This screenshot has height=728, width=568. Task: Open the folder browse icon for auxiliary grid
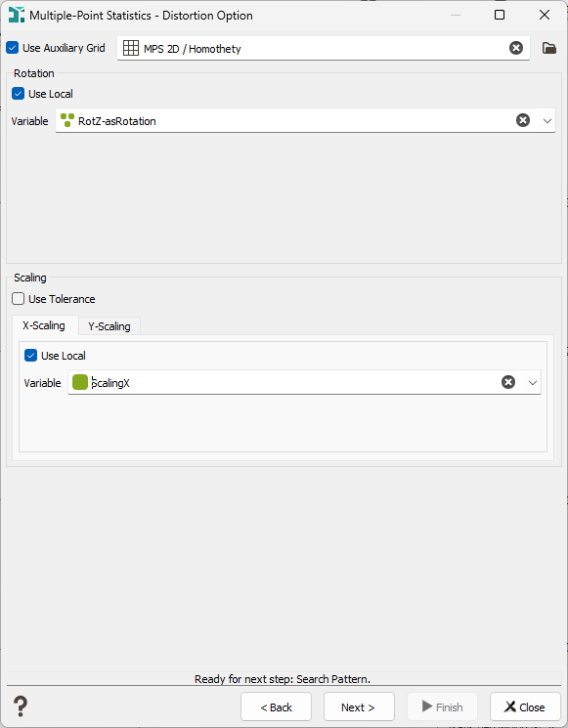pyautogui.click(x=549, y=48)
